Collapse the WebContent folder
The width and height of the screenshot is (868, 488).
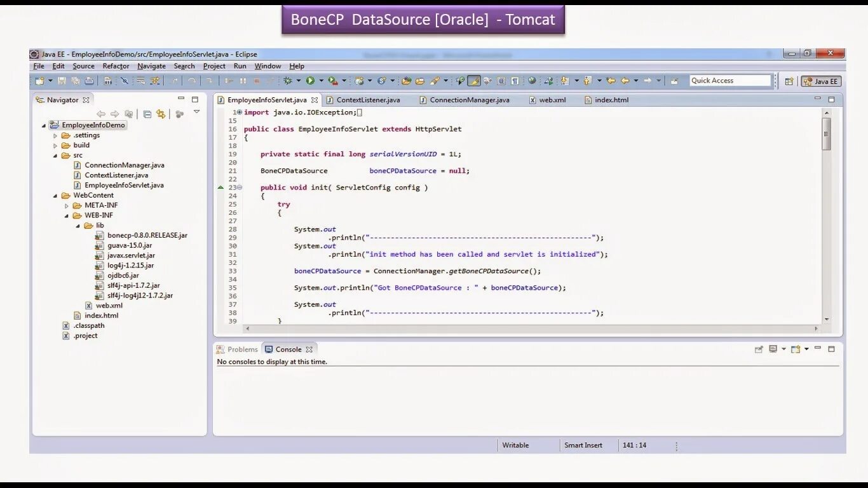55,196
